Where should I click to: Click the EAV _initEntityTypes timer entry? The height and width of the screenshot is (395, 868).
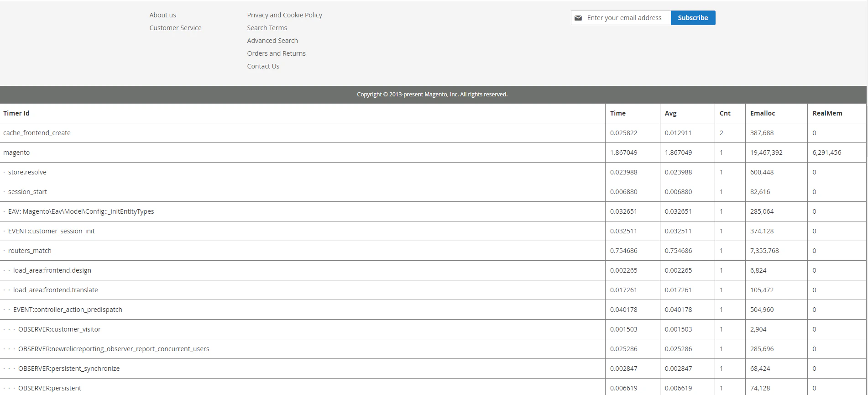click(81, 211)
